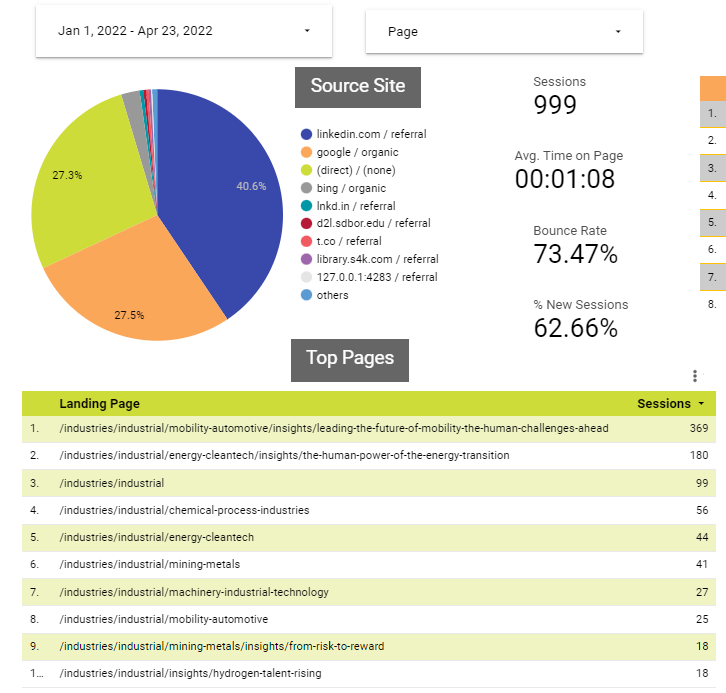Image resolution: width=726 pixels, height=693 pixels.
Task: Click the Bounce Rate 73.47% scorecard
Action: click(x=573, y=246)
